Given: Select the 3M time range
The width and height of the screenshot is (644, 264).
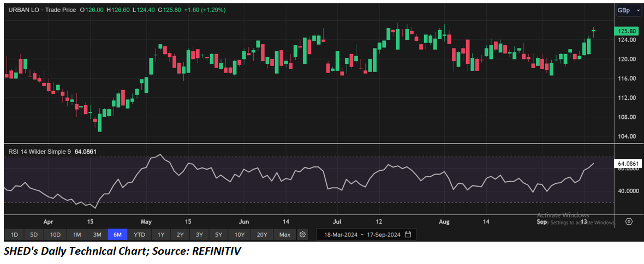Looking at the screenshot, I should pyautogui.click(x=97, y=235).
